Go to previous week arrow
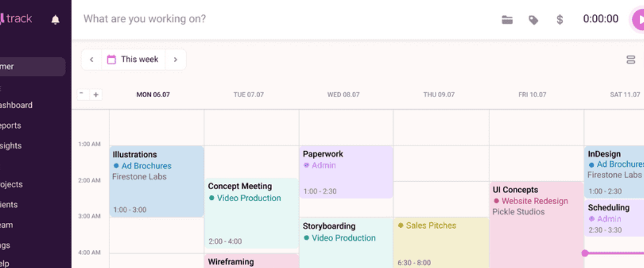644x268 pixels. coord(91,59)
